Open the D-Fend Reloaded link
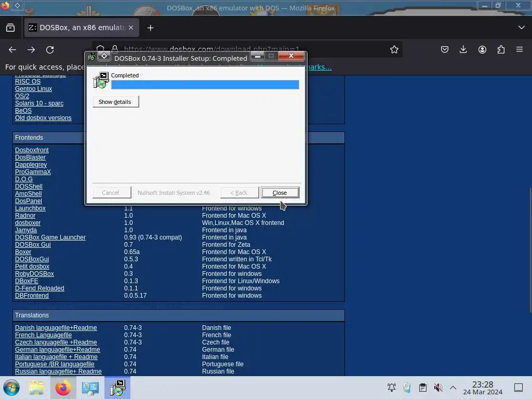The height and width of the screenshot is (399, 532). point(39,288)
